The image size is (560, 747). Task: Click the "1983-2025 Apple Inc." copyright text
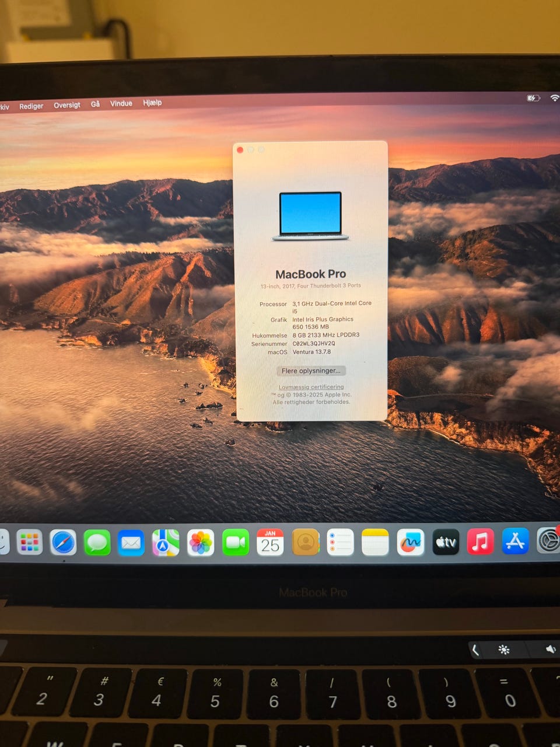(x=318, y=395)
